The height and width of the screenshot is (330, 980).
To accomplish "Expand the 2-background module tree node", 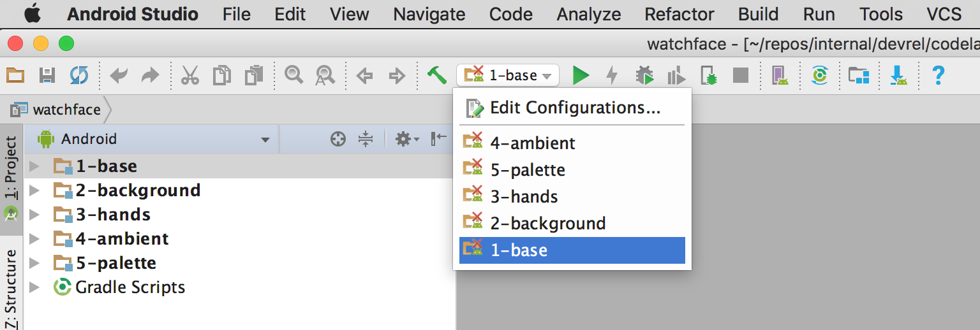I will coord(34,190).
